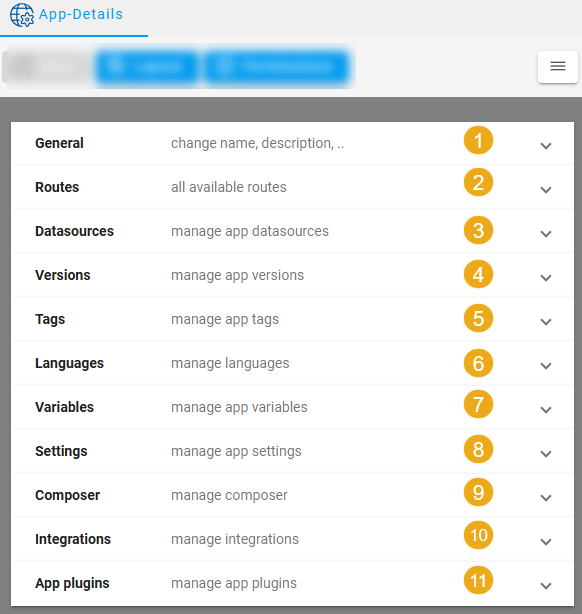Click the globe gear App-Details icon
Viewport: 582px width, 614px height.
(x=22, y=15)
